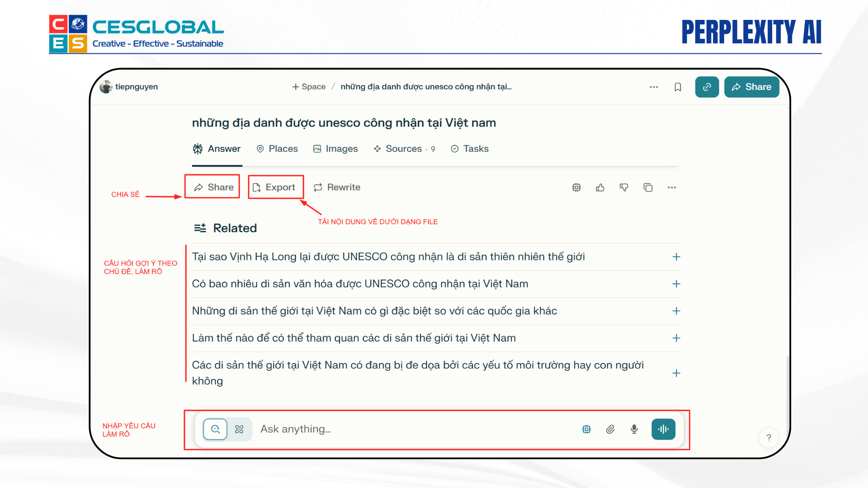Click the model chip icon in answer toolbar

576,188
